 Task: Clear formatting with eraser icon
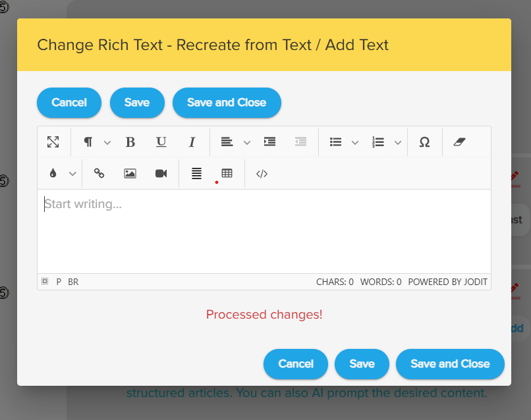460,142
